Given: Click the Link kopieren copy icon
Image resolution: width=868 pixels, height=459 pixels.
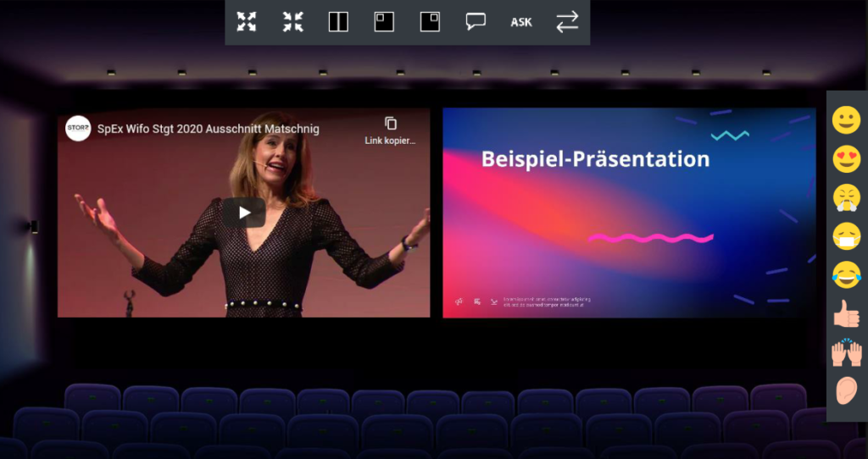Looking at the screenshot, I should (x=390, y=124).
